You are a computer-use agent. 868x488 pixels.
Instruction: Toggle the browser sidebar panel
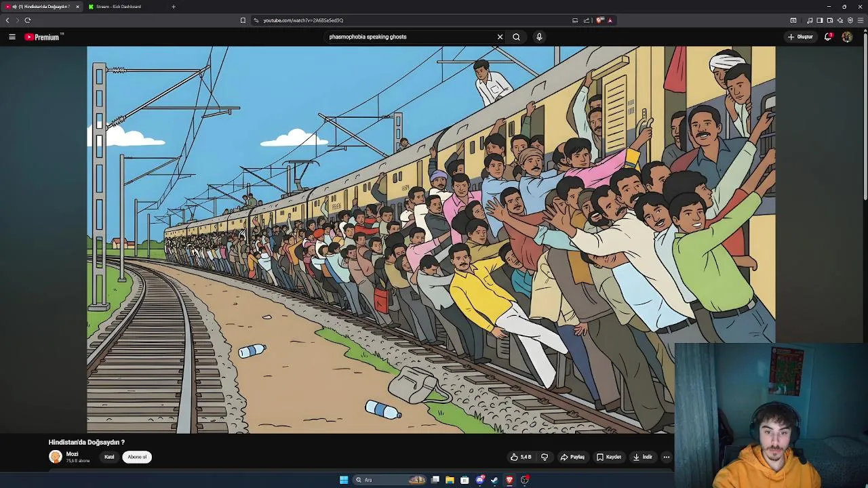tap(819, 20)
